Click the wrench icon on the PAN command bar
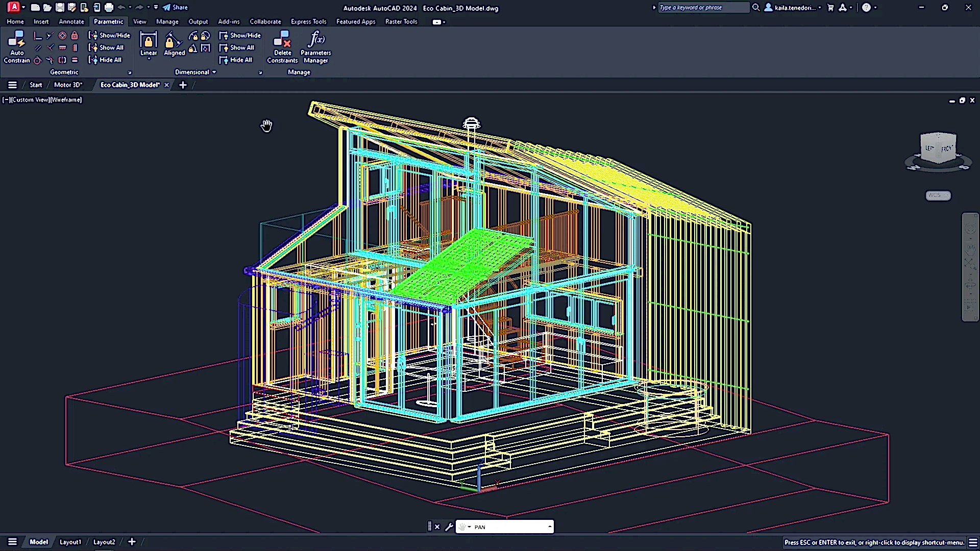The width and height of the screenshot is (980, 551). (x=449, y=527)
